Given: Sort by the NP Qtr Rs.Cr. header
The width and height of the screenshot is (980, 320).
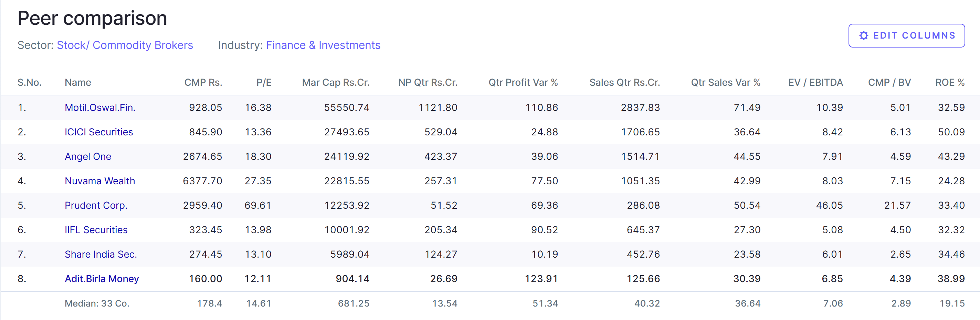Looking at the screenshot, I should tap(428, 83).
